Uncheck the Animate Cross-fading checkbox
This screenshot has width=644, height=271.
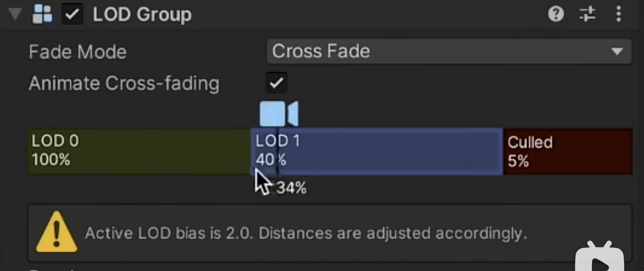276,83
